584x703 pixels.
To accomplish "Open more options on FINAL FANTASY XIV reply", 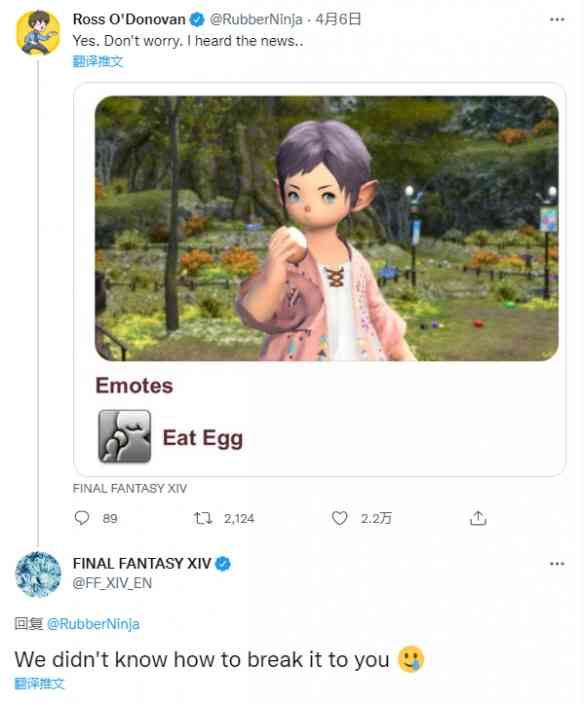I will coord(557,564).
